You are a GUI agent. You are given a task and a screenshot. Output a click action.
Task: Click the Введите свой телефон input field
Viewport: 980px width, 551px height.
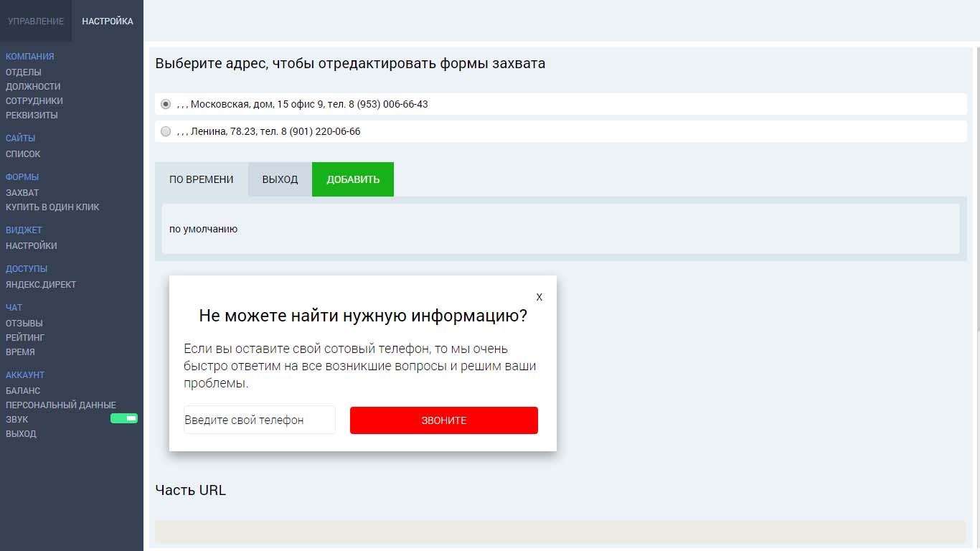[x=259, y=420]
